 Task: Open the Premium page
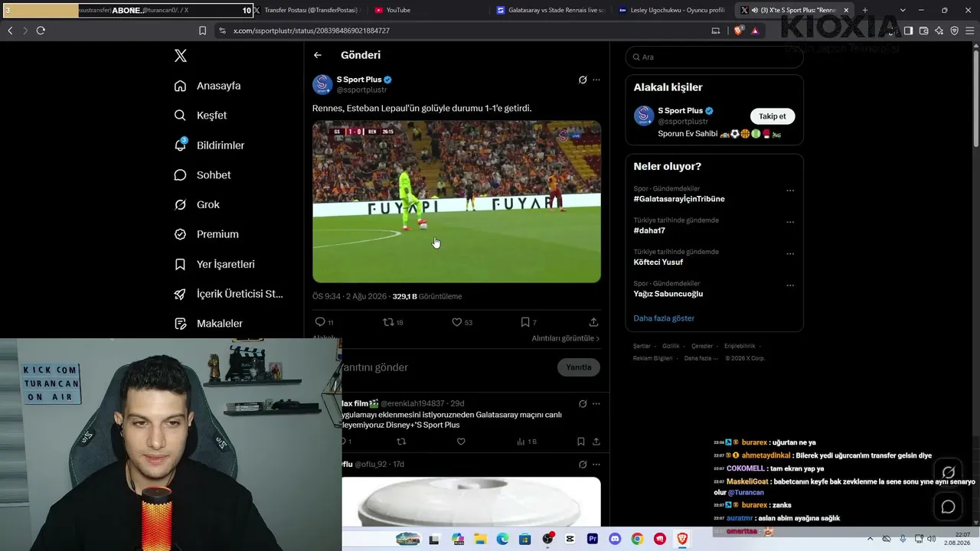tap(207, 234)
